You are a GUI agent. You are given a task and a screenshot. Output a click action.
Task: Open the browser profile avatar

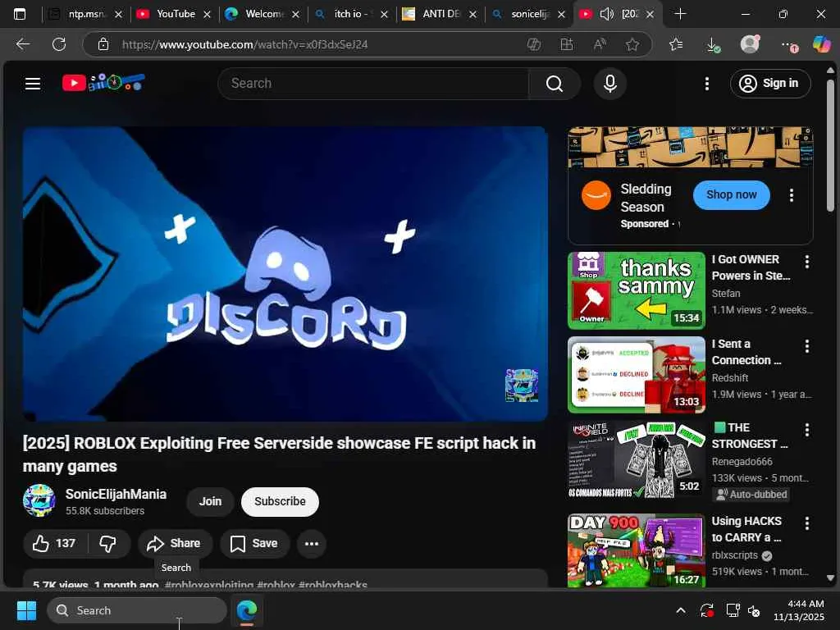pyautogui.click(x=750, y=44)
